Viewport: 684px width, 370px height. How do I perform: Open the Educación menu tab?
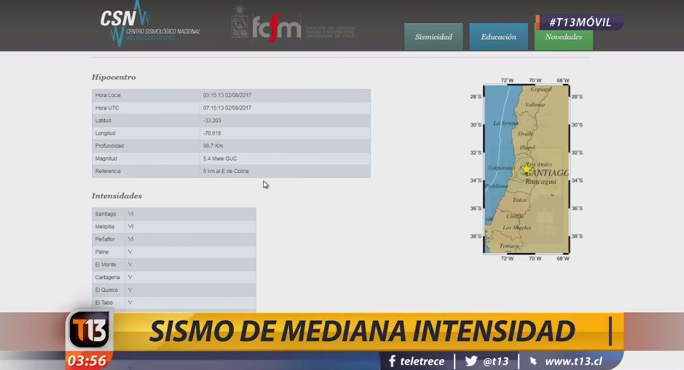(x=499, y=37)
